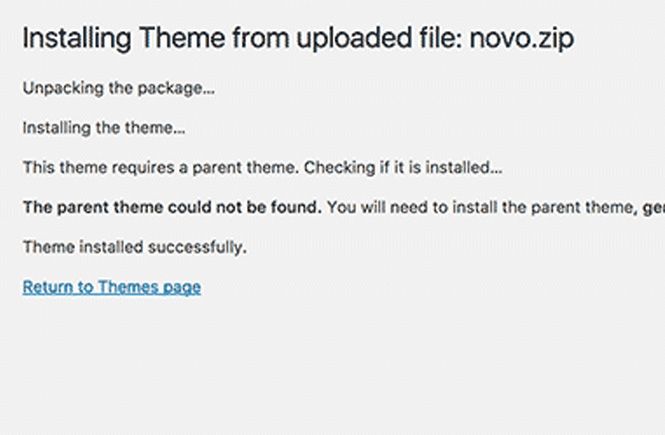The image size is (665, 435).
Task: Click the word "from" in the page heading
Action: (x=261, y=37)
